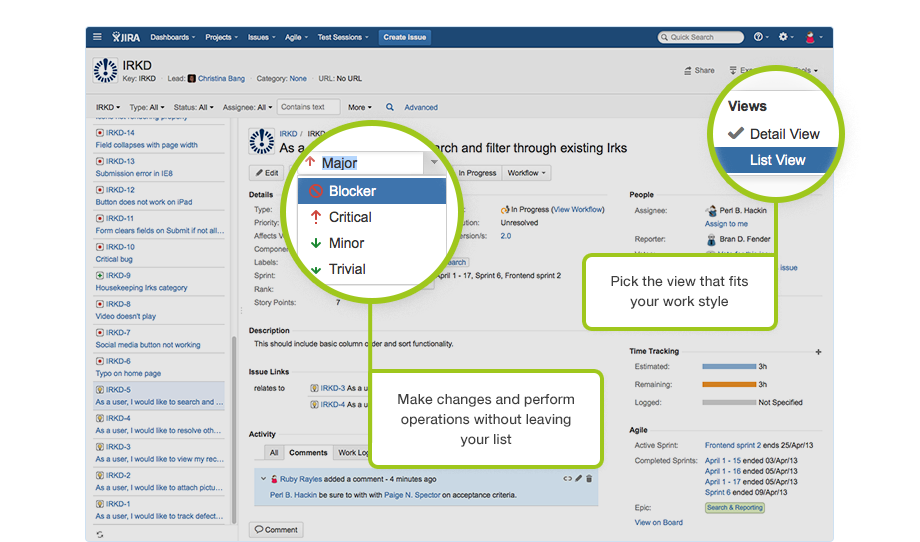Click the issue project avatar beside the title
The width and height of the screenshot is (920, 542).
pyautogui.click(x=262, y=141)
